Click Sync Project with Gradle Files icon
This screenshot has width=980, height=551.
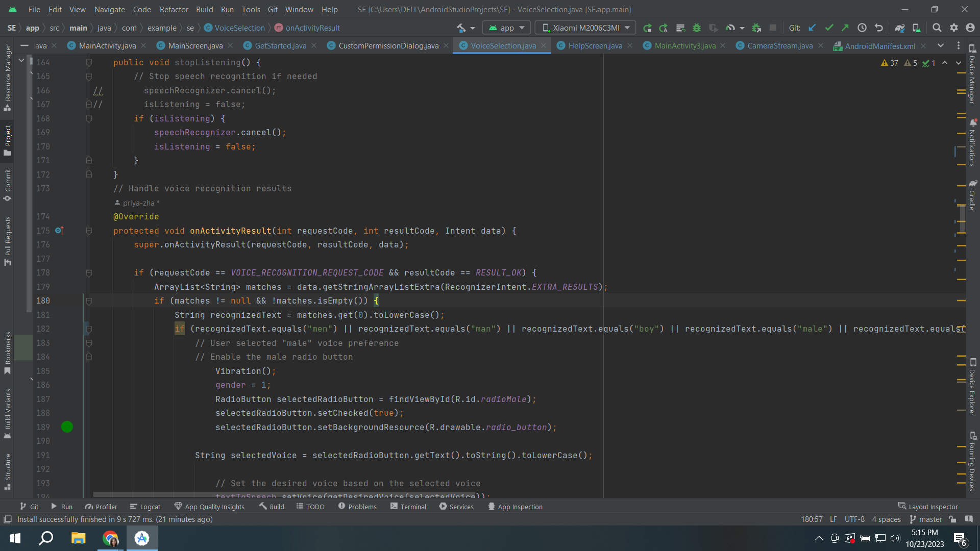click(899, 28)
